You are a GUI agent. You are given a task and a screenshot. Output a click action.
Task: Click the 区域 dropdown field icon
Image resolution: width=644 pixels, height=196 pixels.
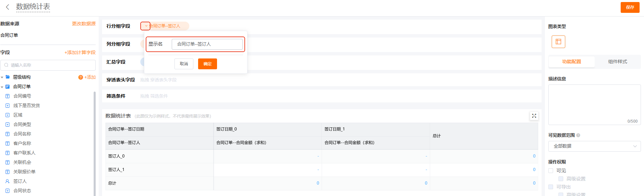point(7,115)
